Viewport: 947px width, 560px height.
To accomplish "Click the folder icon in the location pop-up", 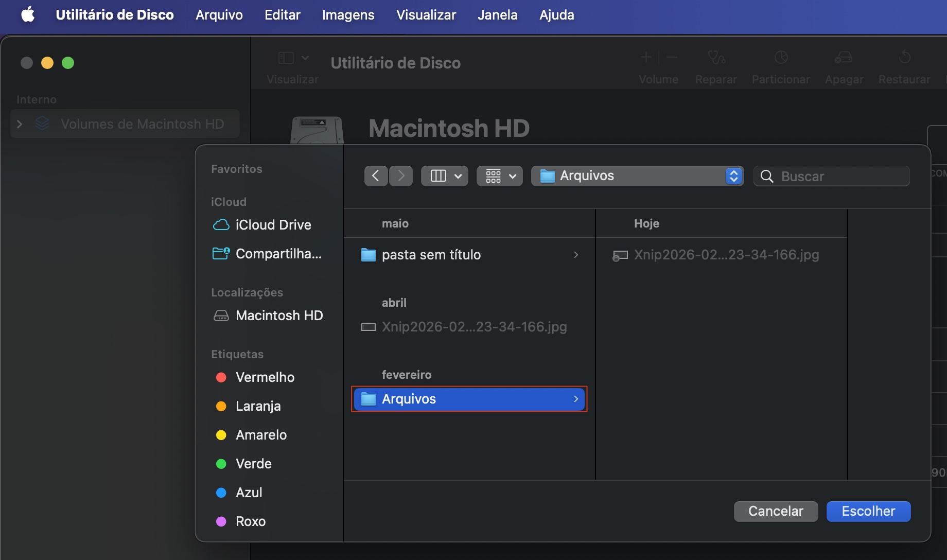I will tap(547, 176).
